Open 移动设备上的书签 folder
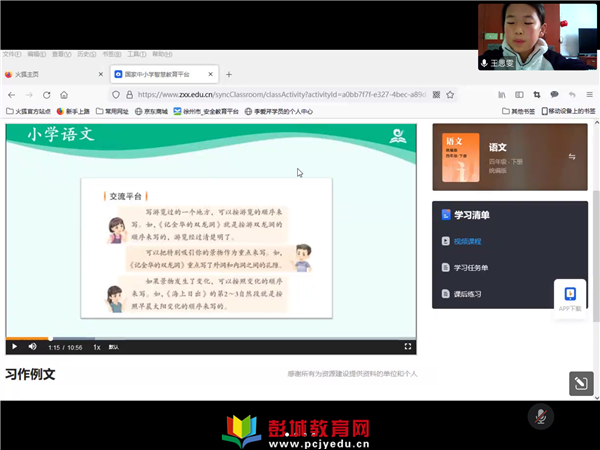The image size is (600, 450). tap(568, 111)
